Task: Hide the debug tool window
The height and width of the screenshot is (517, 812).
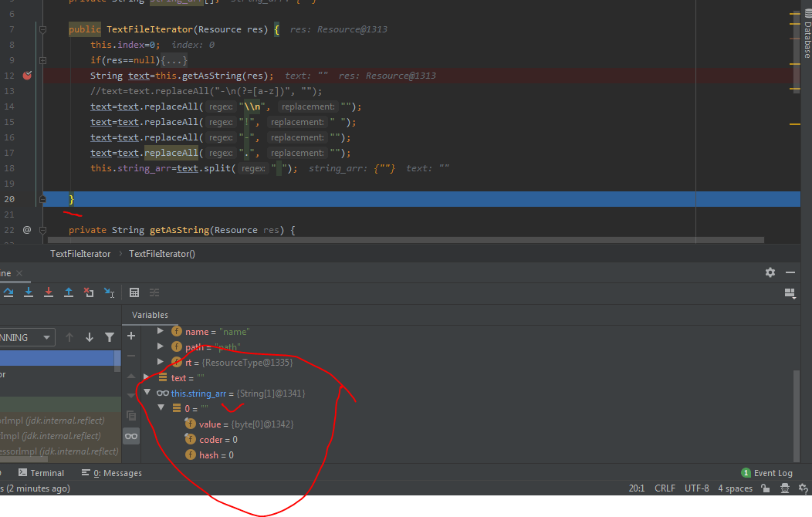Action: point(790,272)
